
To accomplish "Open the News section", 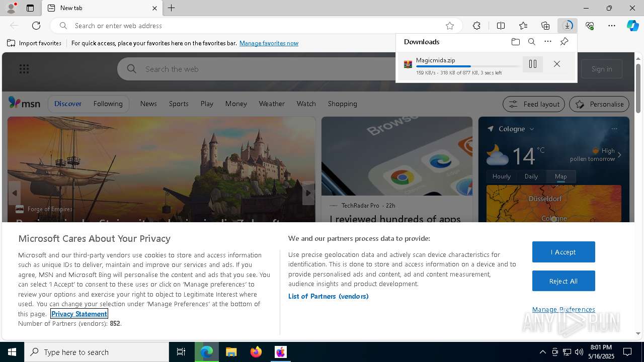I will (148, 104).
